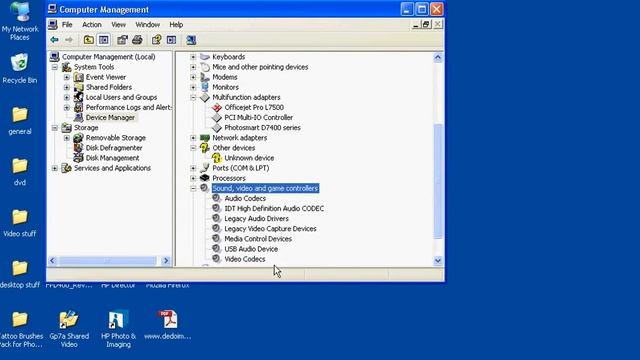Expand the Shared Folders node
This screenshot has height=360, width=640.
pyautogui.click(x=67, y=87)
